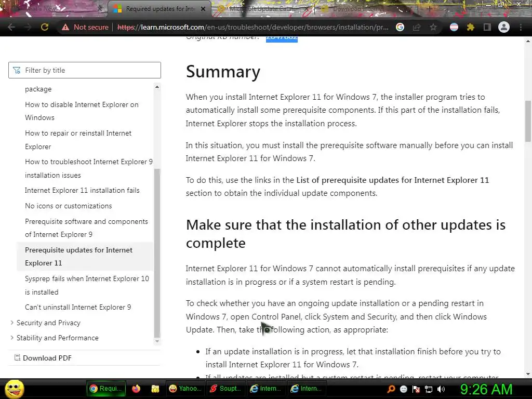Open the Extensions puzzle piece menu
Image resolution: width=532 pixels, height=399 pixels.
point(471,27)
